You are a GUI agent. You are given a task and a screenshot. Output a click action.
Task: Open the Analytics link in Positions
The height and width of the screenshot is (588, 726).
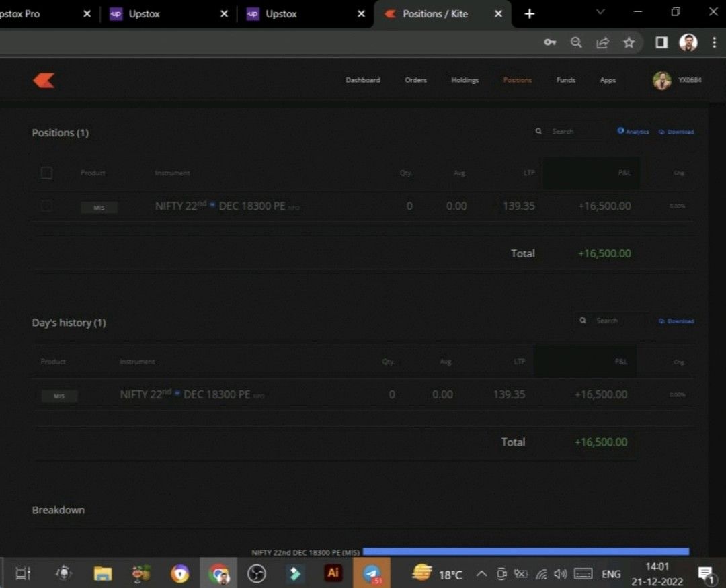pos(633,132)
